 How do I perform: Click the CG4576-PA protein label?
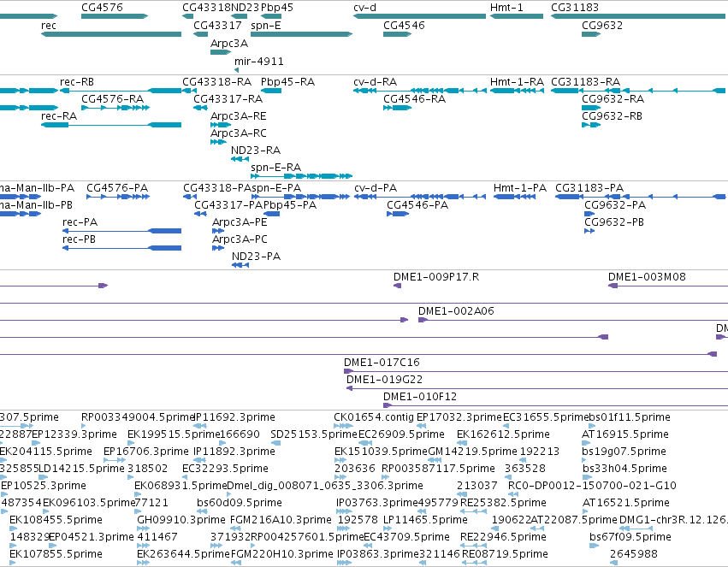[x=117, y=188]
